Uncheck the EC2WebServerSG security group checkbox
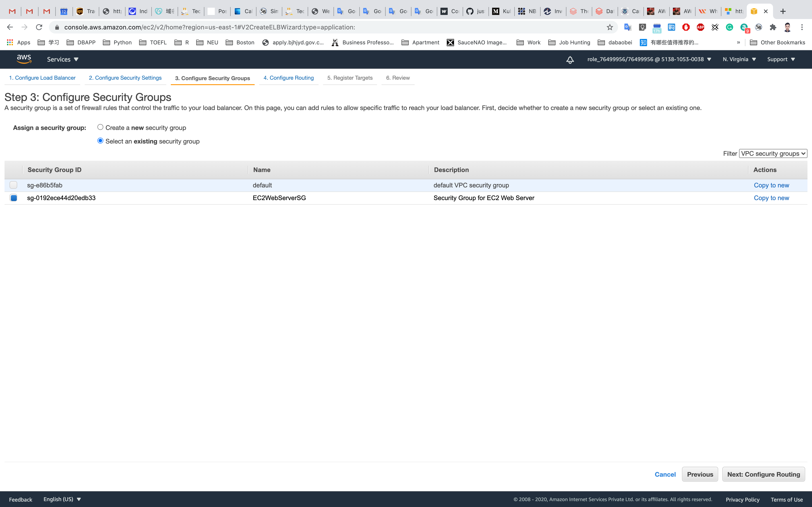812x507 pixels. [x=13, y=198]
